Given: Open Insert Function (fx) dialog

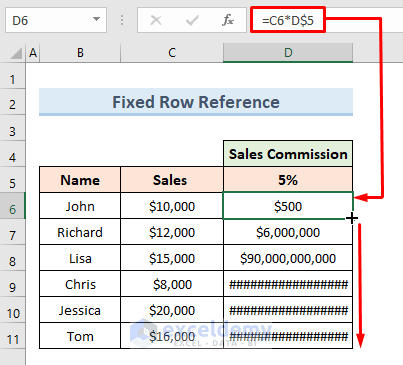Looking at the screenshot, I should pos(228,20).
